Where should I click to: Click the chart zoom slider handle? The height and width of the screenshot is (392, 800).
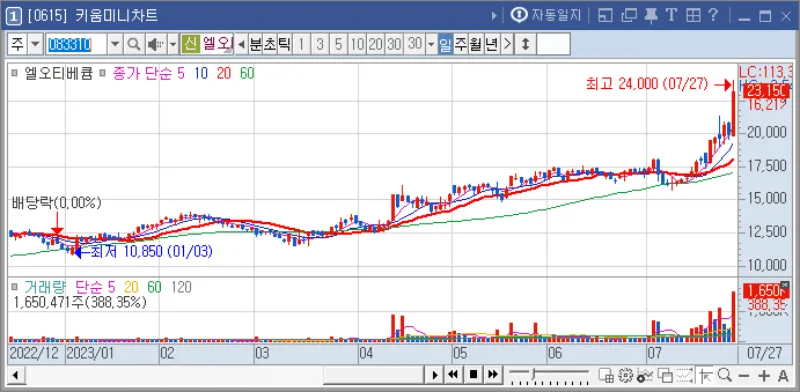tap(534, 375)
